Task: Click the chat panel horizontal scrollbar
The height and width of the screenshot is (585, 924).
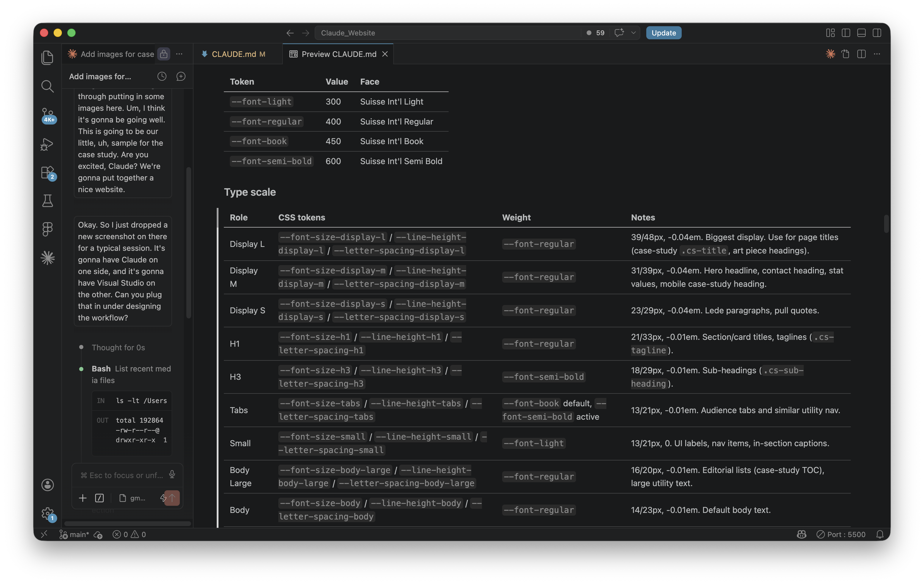Action: [127, 524]
